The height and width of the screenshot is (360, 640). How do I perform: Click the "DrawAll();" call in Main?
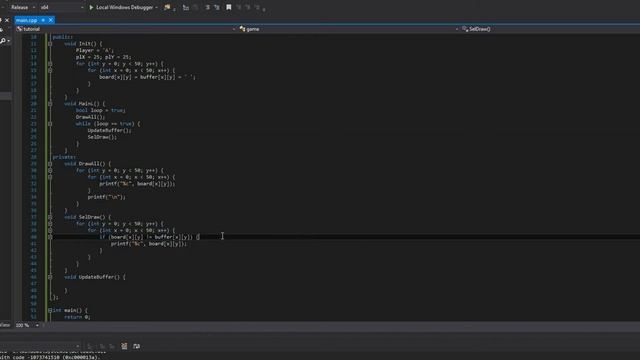pos(90,117)
